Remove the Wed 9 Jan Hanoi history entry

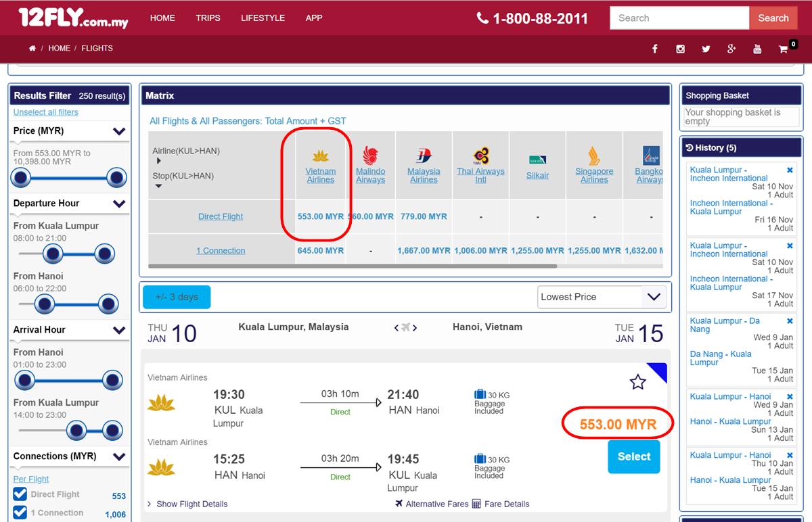click(790, 397)
